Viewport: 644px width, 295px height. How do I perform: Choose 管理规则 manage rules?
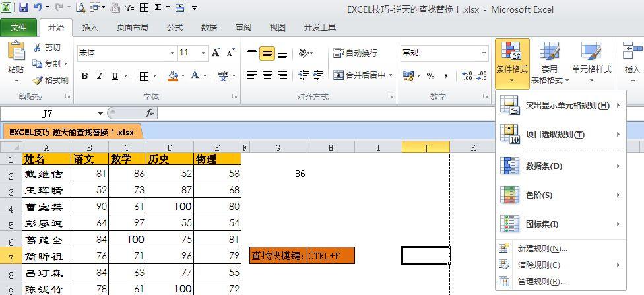pyautogui.click(x=561, y=281)
